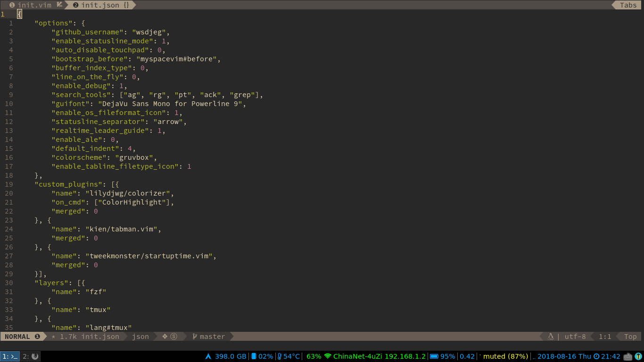Click the 2018-08-16 Thu date
The image size is (644, 362).
(x=564, y=356)
